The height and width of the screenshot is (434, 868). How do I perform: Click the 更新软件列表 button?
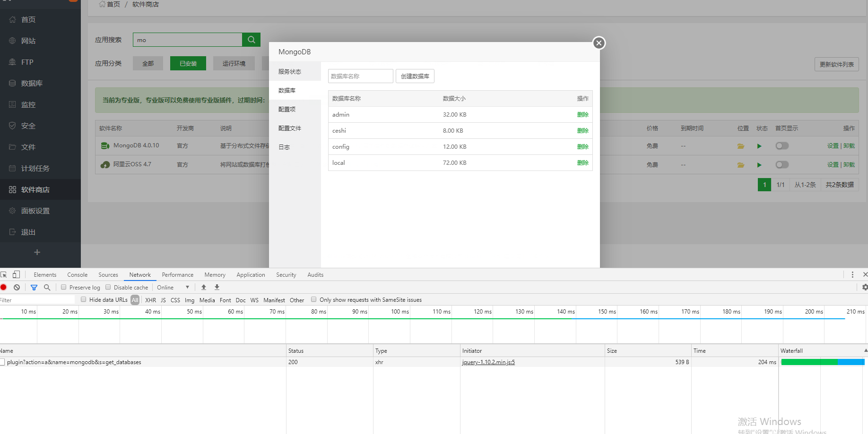pyautogui.click(x=836, y=64)
